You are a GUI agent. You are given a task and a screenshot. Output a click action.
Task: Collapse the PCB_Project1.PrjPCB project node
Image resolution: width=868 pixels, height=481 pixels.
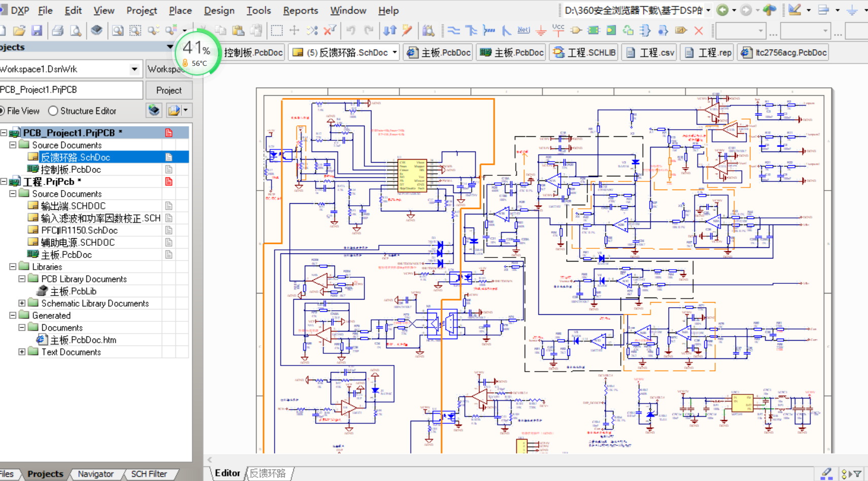point(4,133)
